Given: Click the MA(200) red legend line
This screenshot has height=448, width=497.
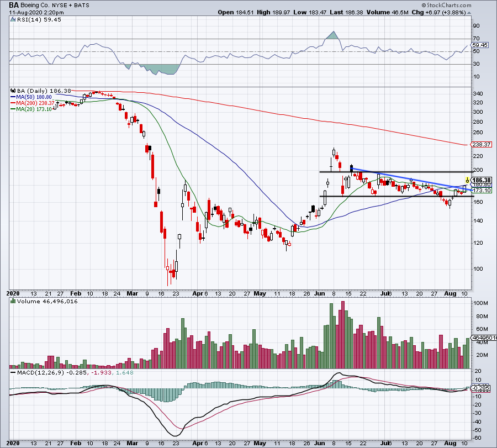Looking at the screenshot, I should point(13,103).
